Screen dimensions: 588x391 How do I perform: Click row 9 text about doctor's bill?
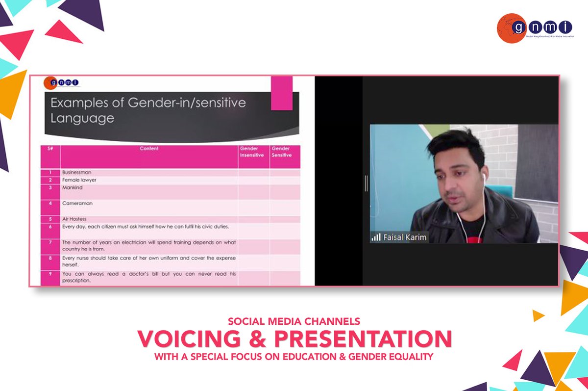pos(149,277)
